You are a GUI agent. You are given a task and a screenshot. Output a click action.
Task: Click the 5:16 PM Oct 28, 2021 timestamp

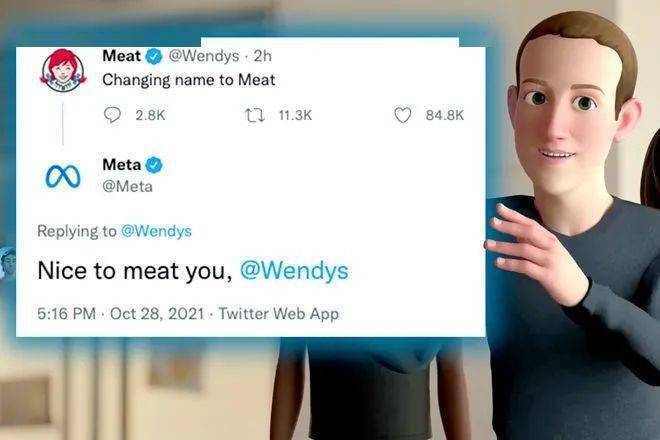click(x=121, y=314)
